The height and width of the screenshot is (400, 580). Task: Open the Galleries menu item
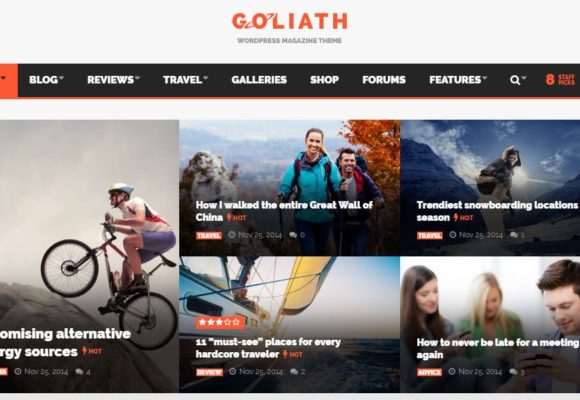(259, 80)
